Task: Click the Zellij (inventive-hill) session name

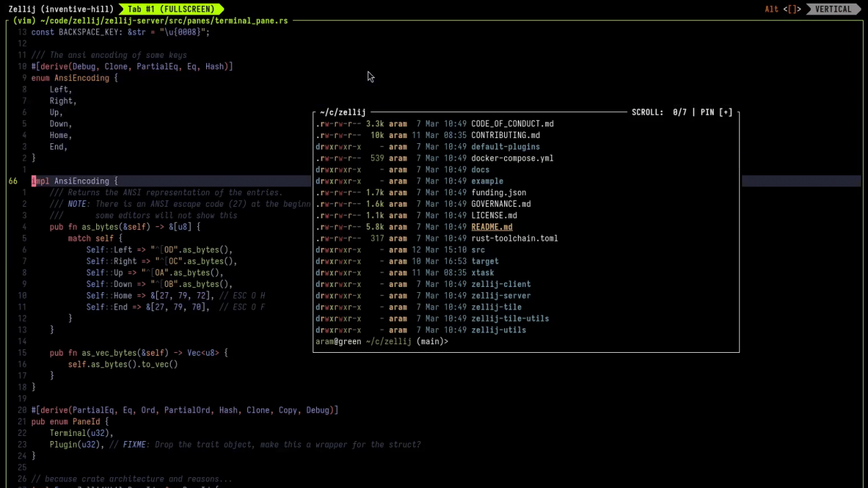Action: click(60, 9)
